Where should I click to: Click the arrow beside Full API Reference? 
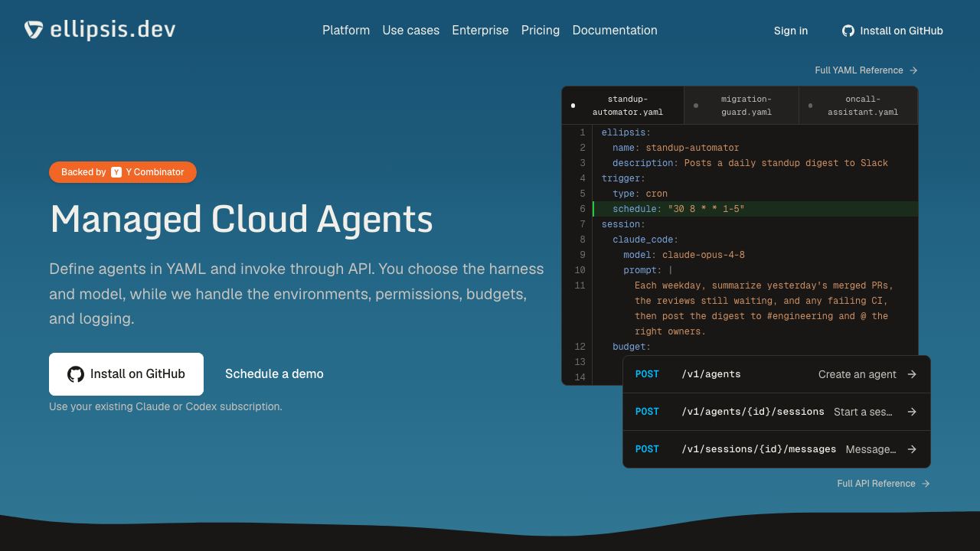click(x=926, y=484)
